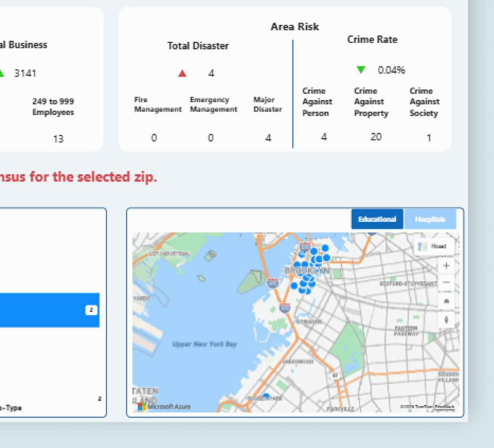Click the topmost blue school marker in Brooklyn
Viewport: 494px width, 448px height.
pyautogui.click(x=325, y=248)
